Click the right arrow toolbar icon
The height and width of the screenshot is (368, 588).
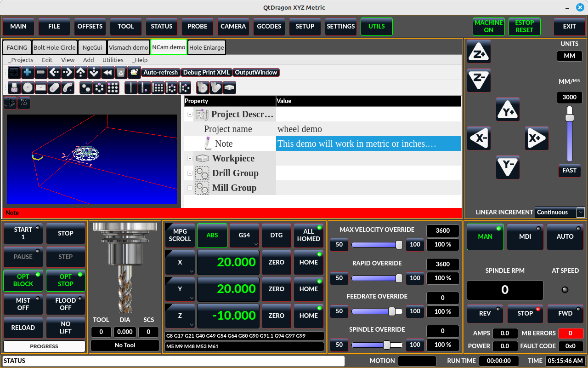[x=68, y=72]
